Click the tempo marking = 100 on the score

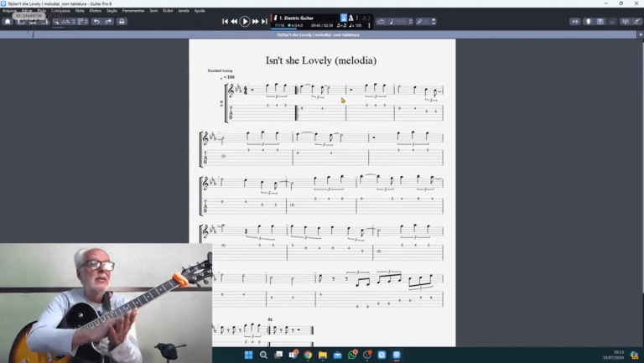tap(228, 77)
